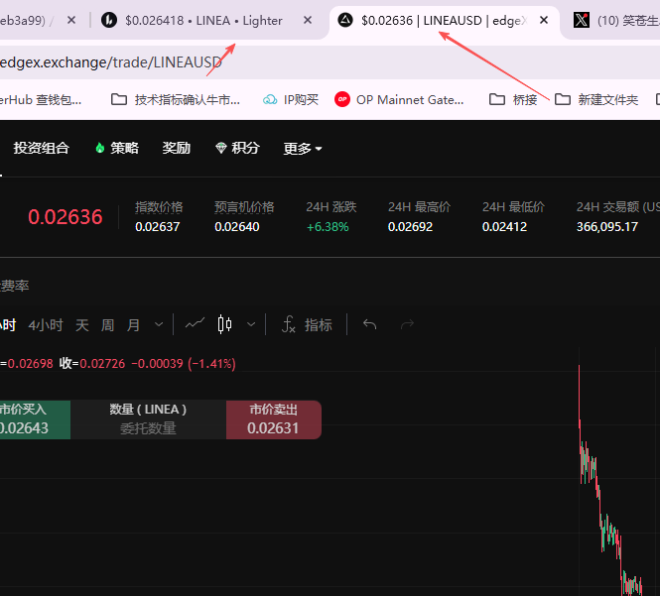This screenshot has height=596, width=660.
Task: Switch to the LINEA Lighter browser tab
Action: coord(204,21)
